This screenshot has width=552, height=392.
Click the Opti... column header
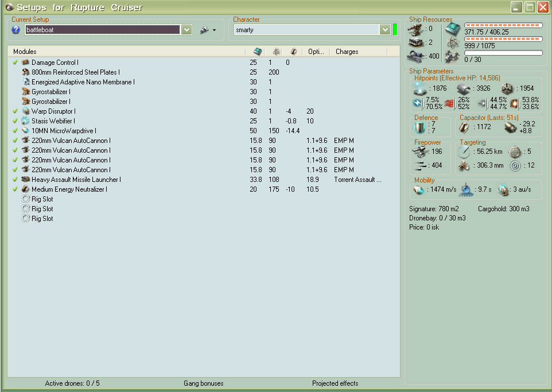[x=316, y=52]
